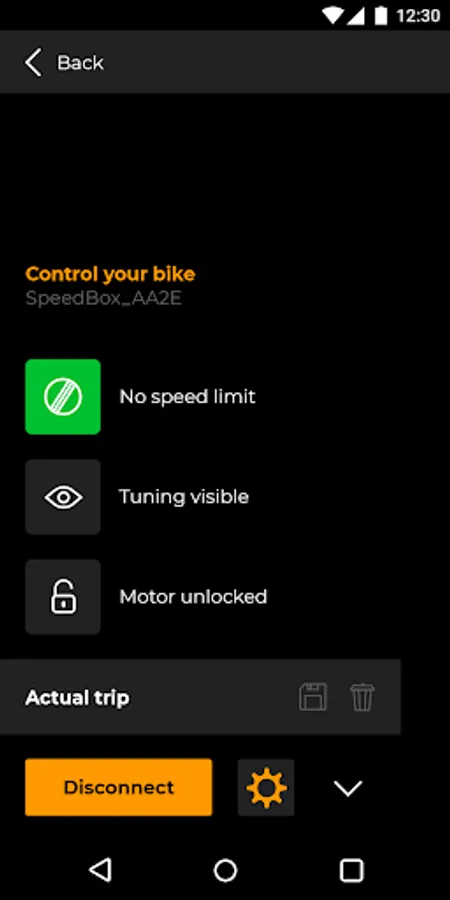This screenshot has width=450, height=900.
Task: Expand the panel with the down chevron
Action: click(348, 788)
